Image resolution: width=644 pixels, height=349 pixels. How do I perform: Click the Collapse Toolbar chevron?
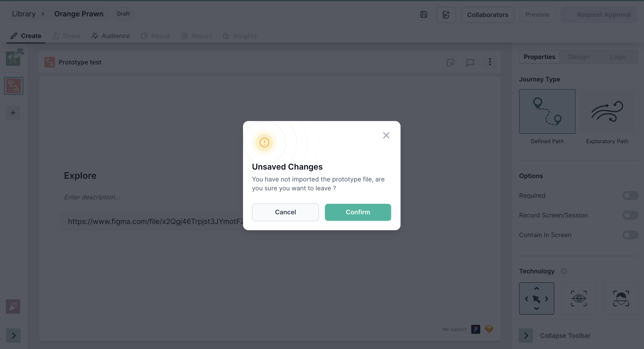click(526, 335)
